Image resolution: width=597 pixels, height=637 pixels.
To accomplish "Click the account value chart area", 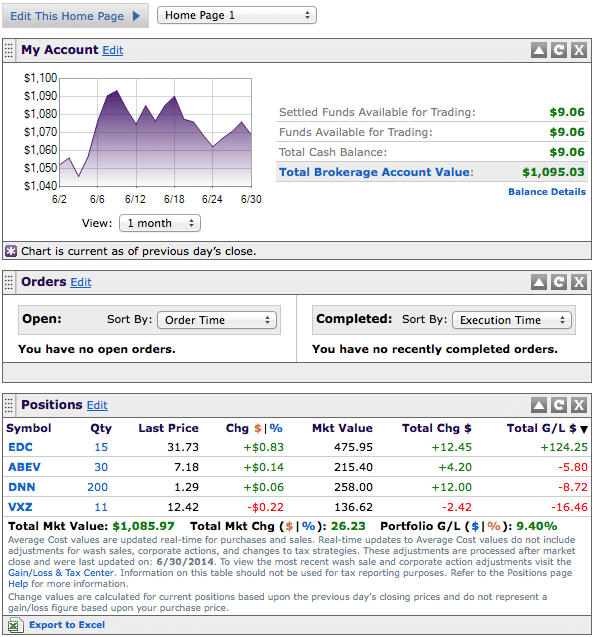I will tap(156, 133).
